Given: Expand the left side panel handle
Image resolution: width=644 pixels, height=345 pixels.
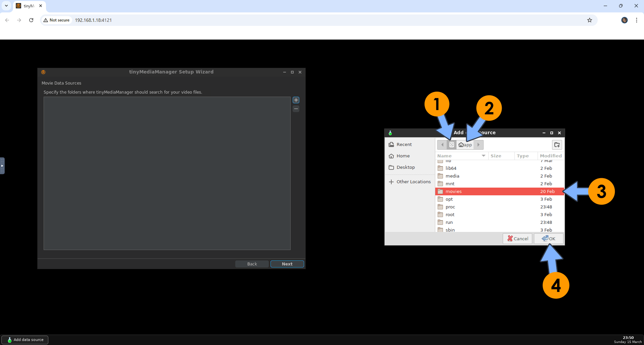Looking at the screenshot, I should (x=2, y=166).
